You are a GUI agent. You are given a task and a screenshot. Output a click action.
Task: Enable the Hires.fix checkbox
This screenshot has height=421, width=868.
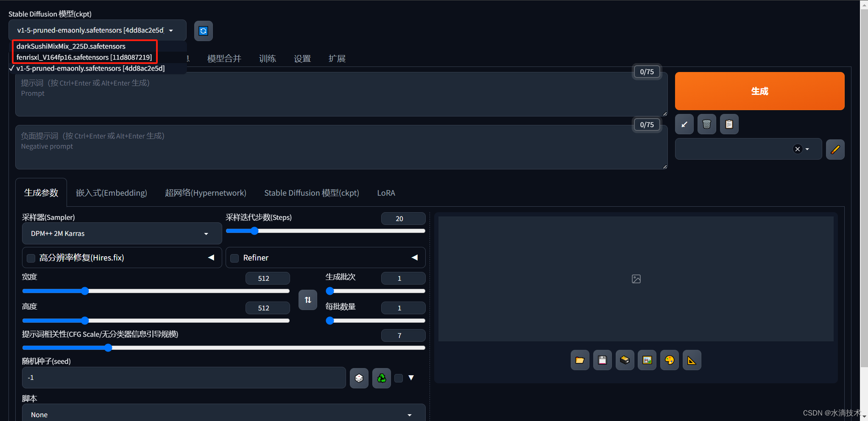(31, 258)
